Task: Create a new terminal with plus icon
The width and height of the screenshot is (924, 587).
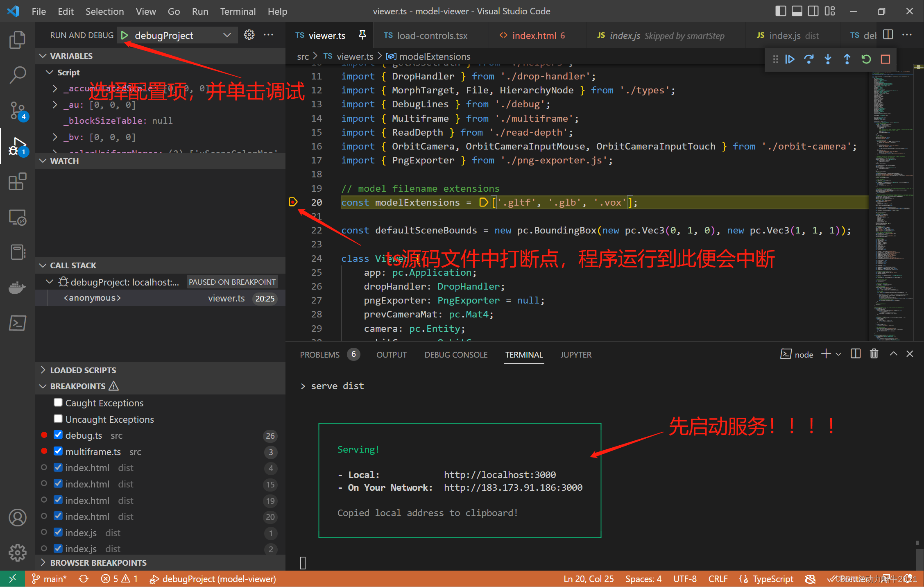Action: 826,354
